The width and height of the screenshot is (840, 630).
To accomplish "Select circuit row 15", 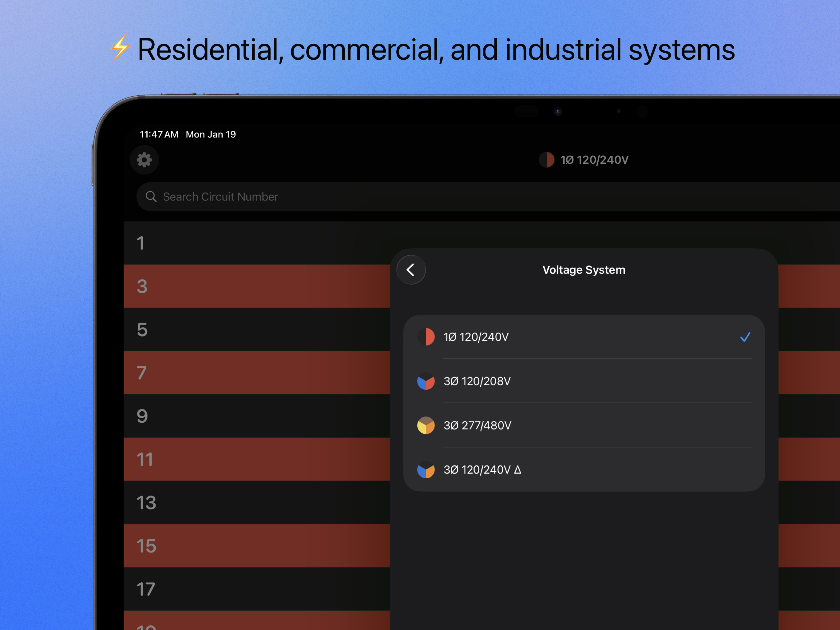I will [x=257, y=546].
